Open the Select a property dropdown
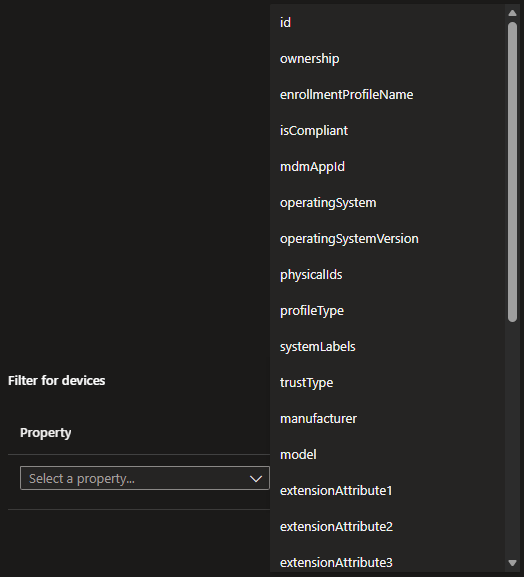Viewport: 524px width, 577px height. pos(145,478)
